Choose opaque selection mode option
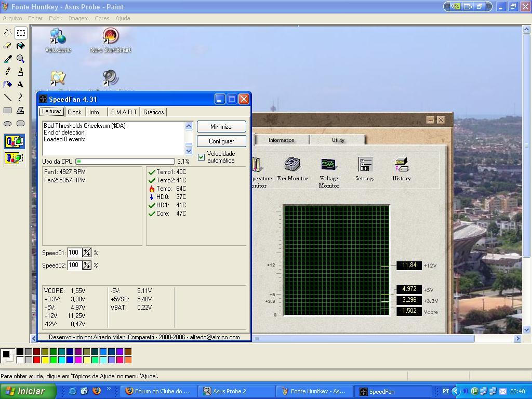The height and width of the screenshot is (399, 532). pyautogui.click(x=14, y=141)
